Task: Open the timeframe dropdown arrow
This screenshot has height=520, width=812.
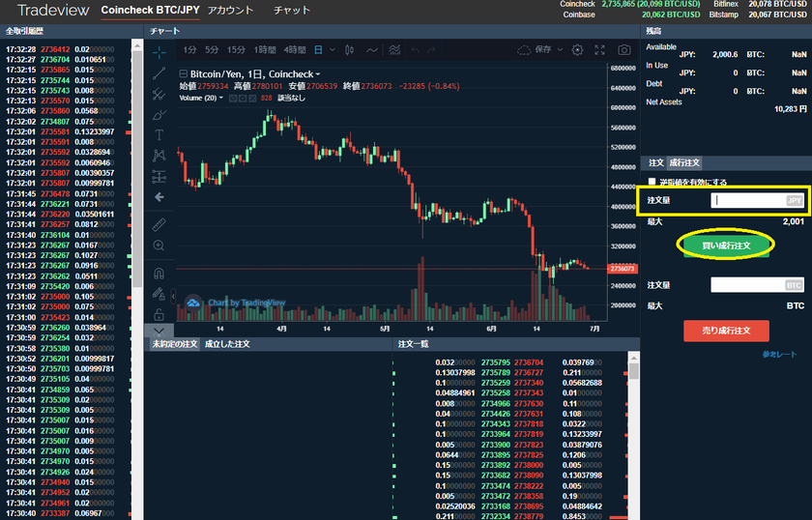Action: point(333,49)
